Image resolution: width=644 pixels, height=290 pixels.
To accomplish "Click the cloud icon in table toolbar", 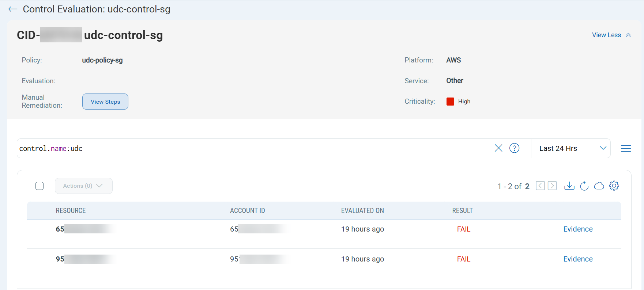I will tap(599, 186).
